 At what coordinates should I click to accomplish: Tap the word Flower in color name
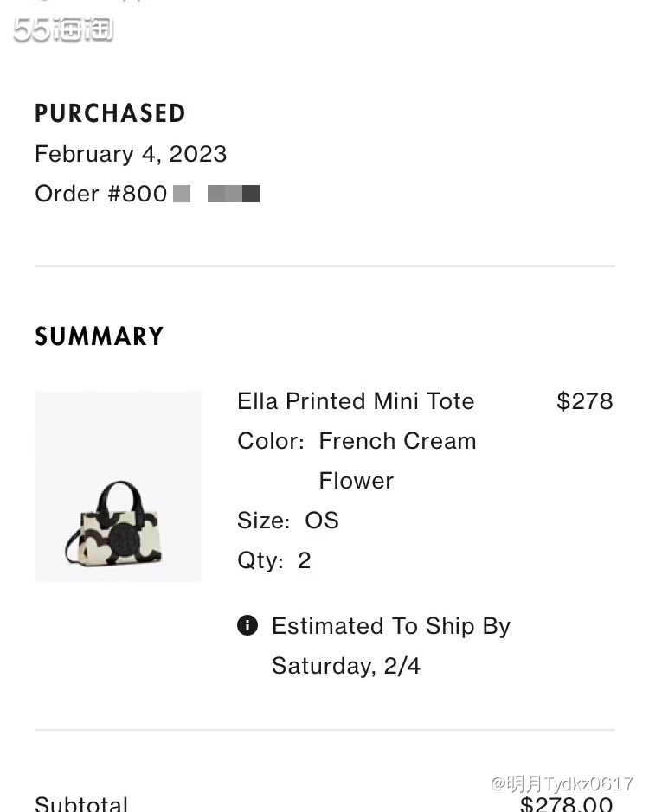click(356, 481)
